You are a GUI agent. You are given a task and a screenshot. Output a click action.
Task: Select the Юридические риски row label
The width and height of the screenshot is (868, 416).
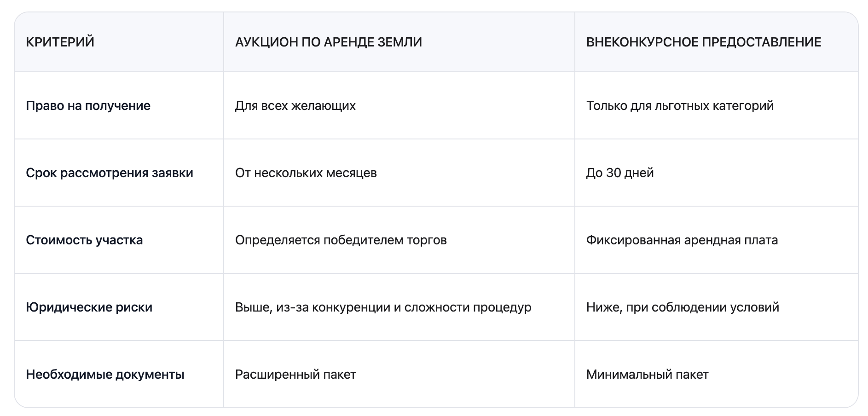pos(89,307)
